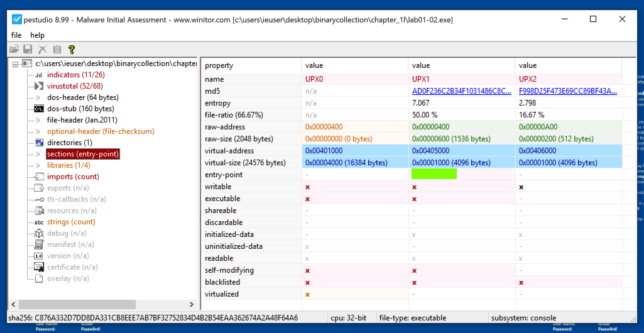
Task: Click the directories grid icon
Action: 39,143
